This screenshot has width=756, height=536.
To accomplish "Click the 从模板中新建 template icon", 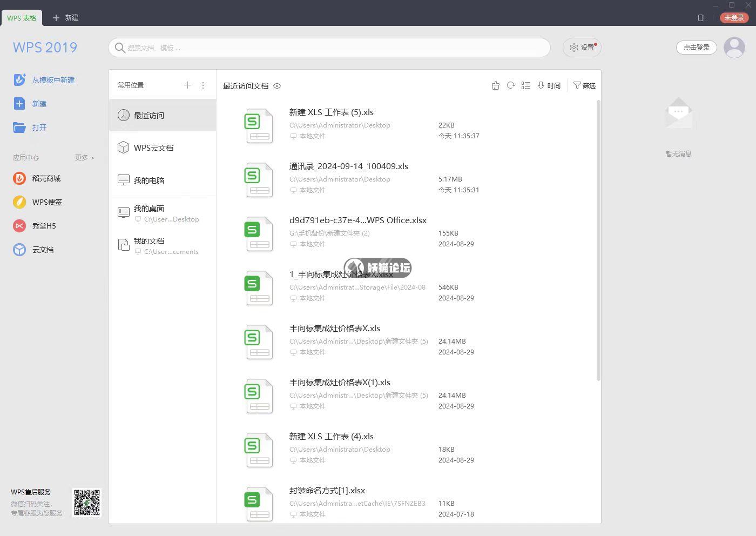I will coord(19,79).
